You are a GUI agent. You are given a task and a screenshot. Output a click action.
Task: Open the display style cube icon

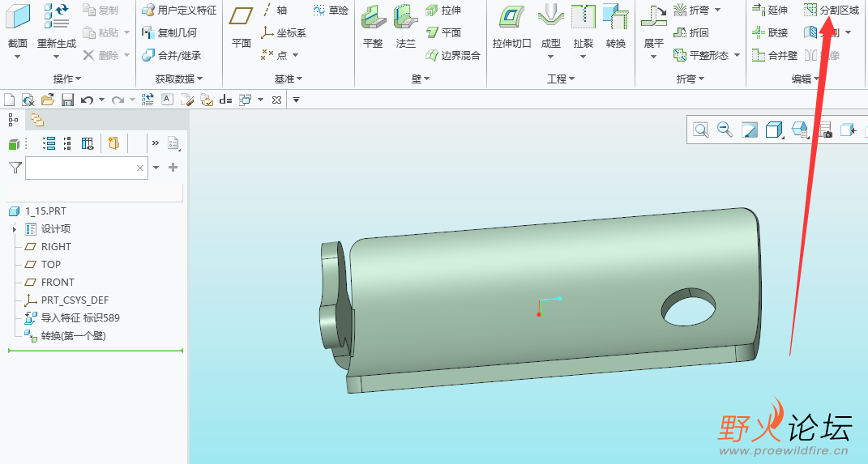[x=774, y=130]
